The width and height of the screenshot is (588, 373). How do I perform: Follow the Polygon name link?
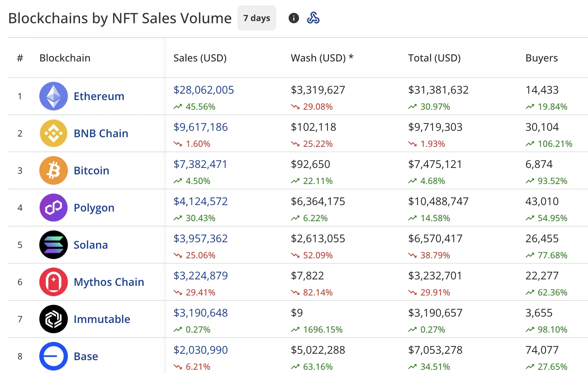pos(94,208)
